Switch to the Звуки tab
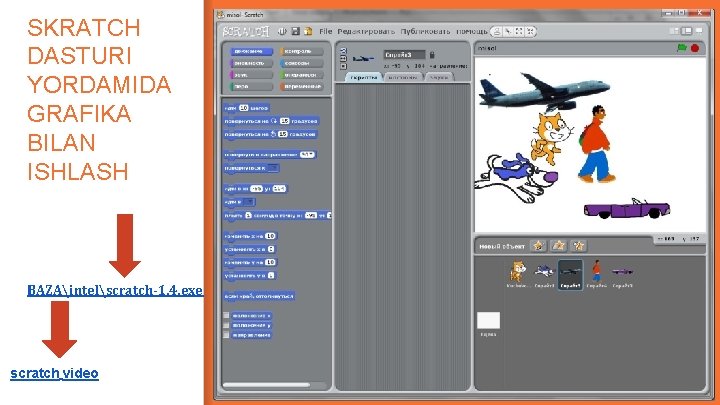 coord(439,77)
